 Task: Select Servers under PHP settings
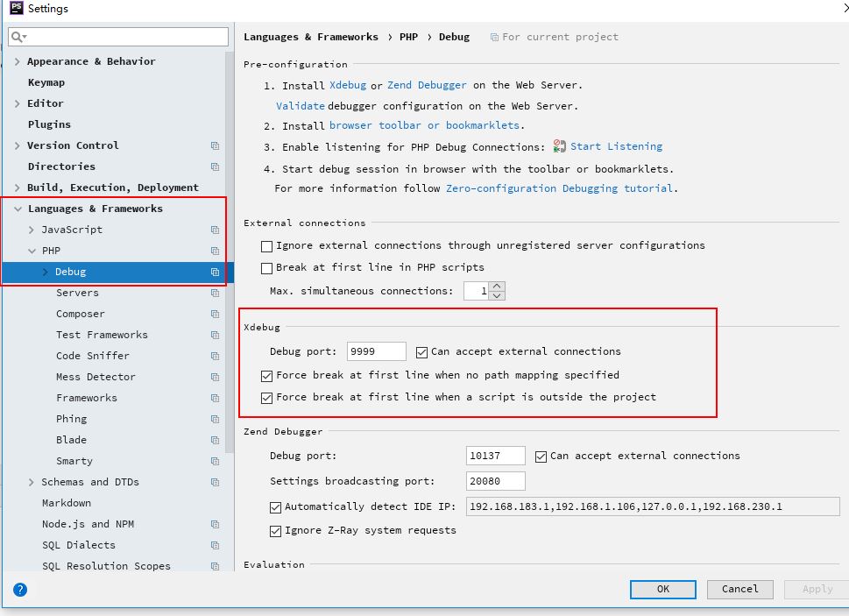click(x=77, y=293)
